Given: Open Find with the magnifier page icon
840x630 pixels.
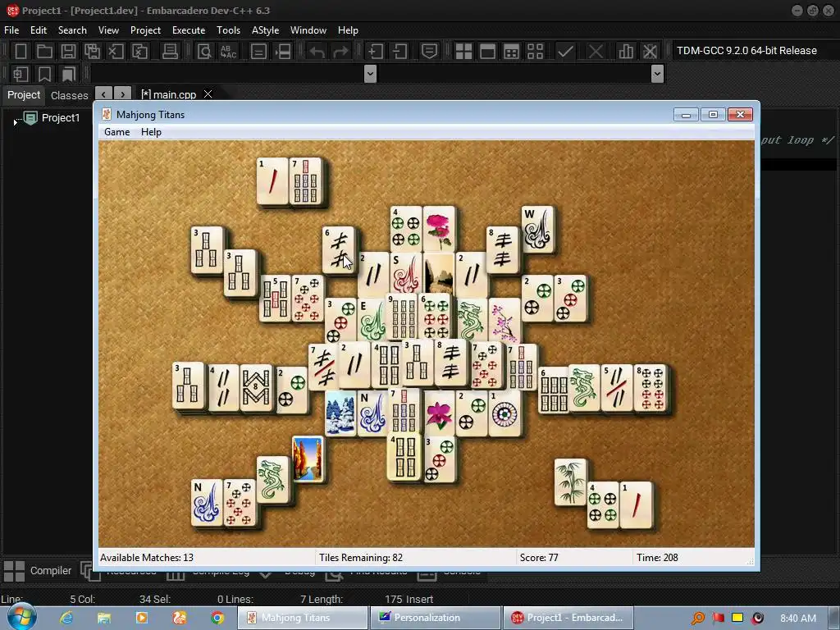Looking at the screenshot, I should [204, 51].
